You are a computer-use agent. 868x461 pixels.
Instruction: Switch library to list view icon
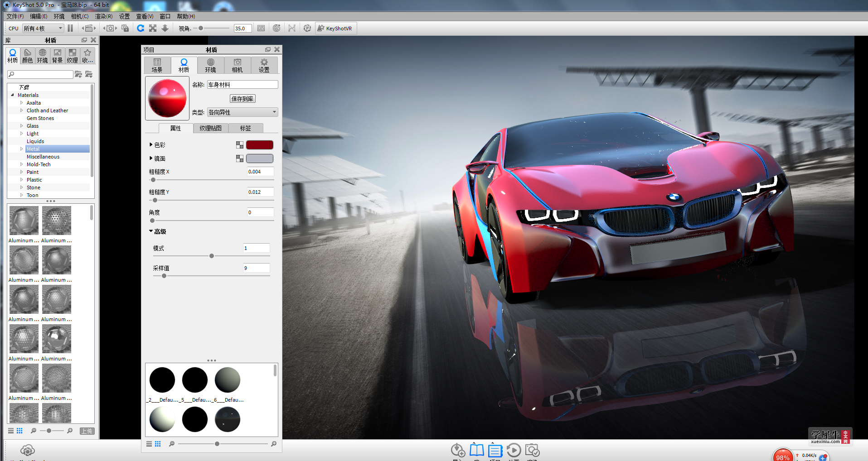coord(11,431)
